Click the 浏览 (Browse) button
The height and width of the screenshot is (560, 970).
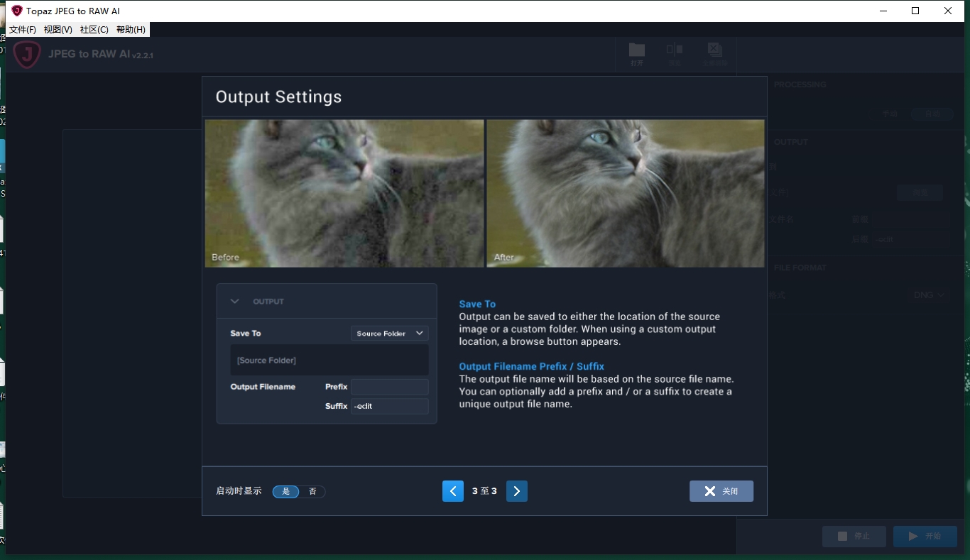[920, 192]
